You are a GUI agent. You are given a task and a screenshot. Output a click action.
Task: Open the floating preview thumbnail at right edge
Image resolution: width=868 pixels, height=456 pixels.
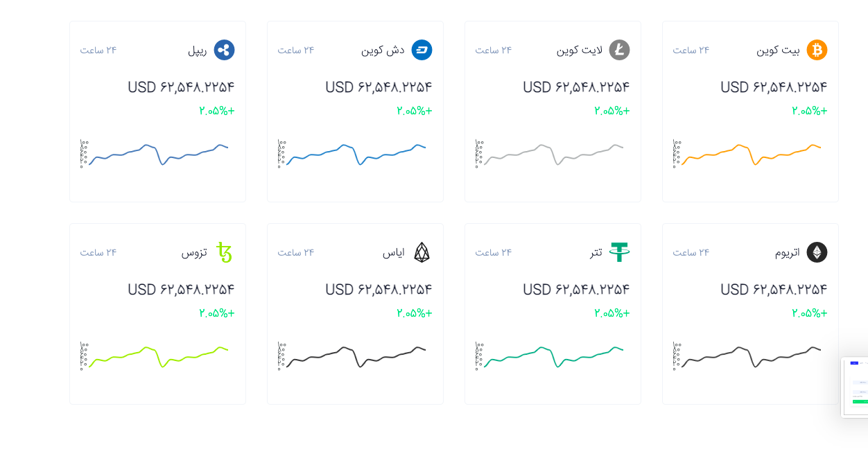[856, 387]
